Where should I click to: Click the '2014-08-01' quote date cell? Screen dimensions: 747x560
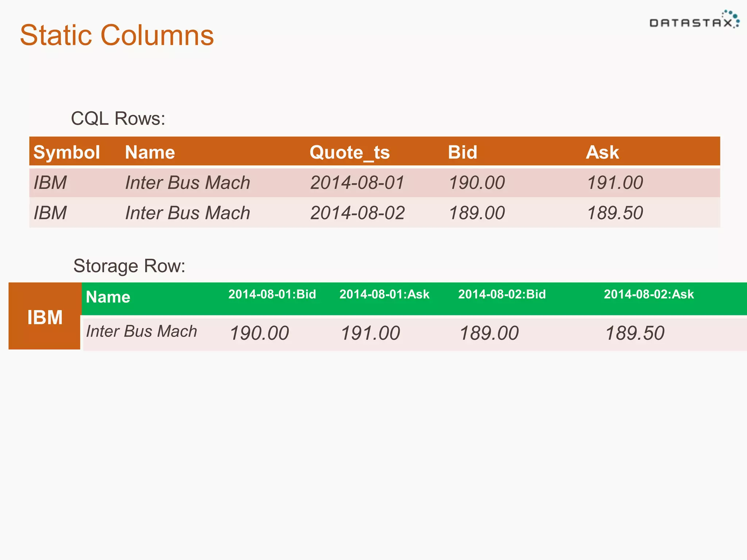click(x=357, y=182)
